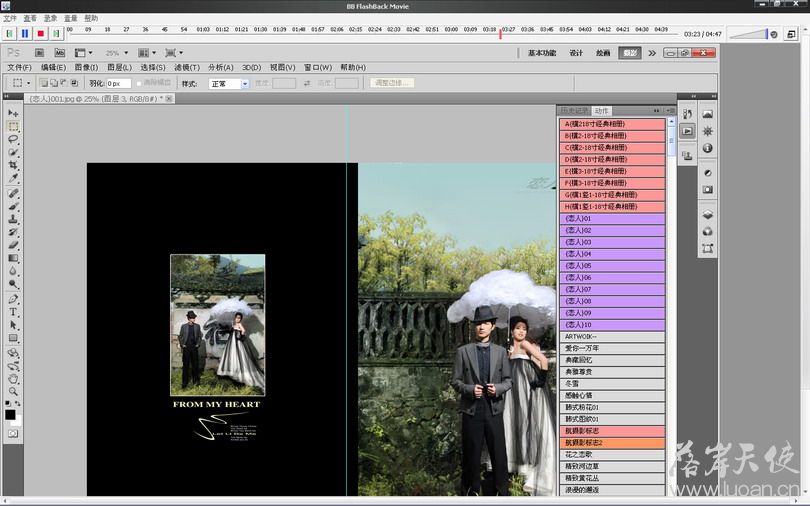This screenshot has width=810, height=506.
Task: Open the Actions panel flyout menu
Action: pyautogui.click(x=671, y=110)
